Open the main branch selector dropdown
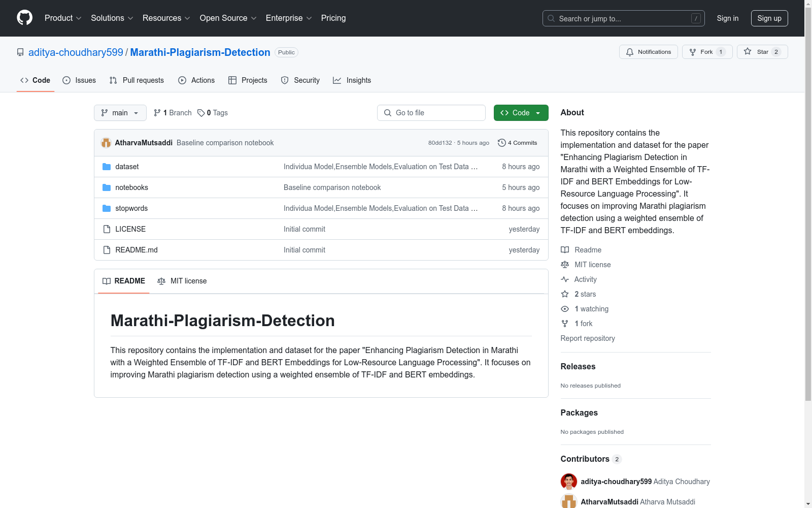This screenshot has width=812, height=508. tap(120, 113)
